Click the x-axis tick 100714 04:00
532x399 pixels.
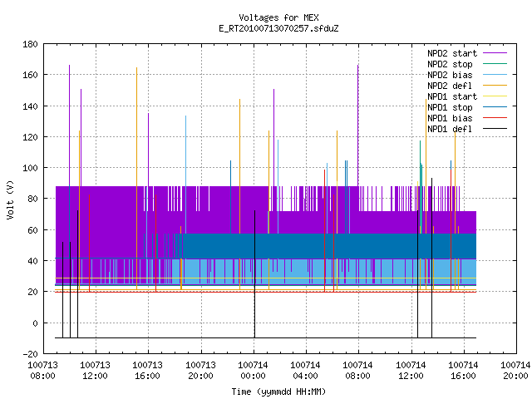[x=306, y=371]
